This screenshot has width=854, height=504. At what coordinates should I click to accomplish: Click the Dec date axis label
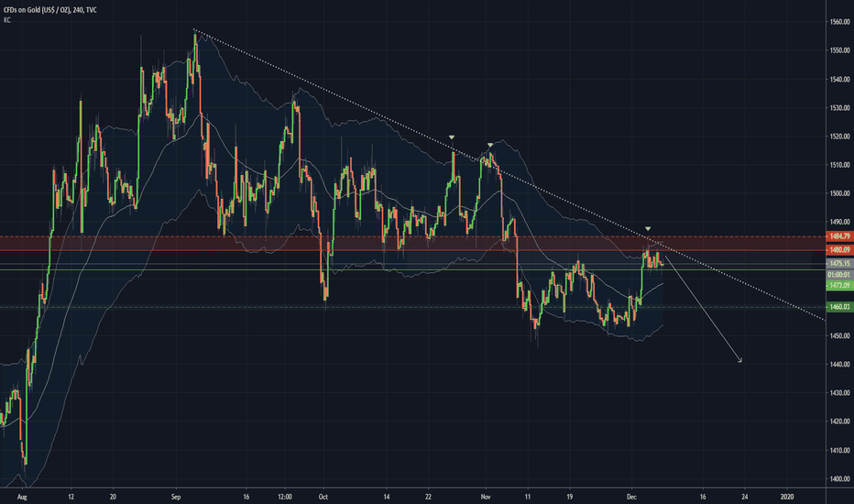(x=631, y=497)
